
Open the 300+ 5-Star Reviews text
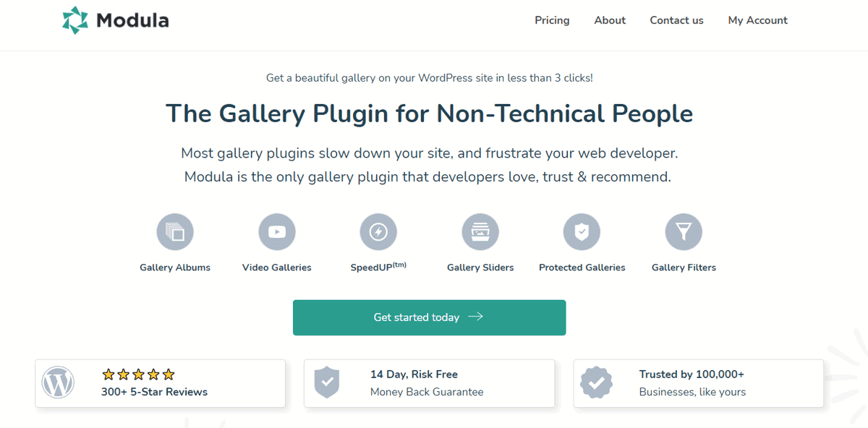pyautogui.click(x=154, y=392)
